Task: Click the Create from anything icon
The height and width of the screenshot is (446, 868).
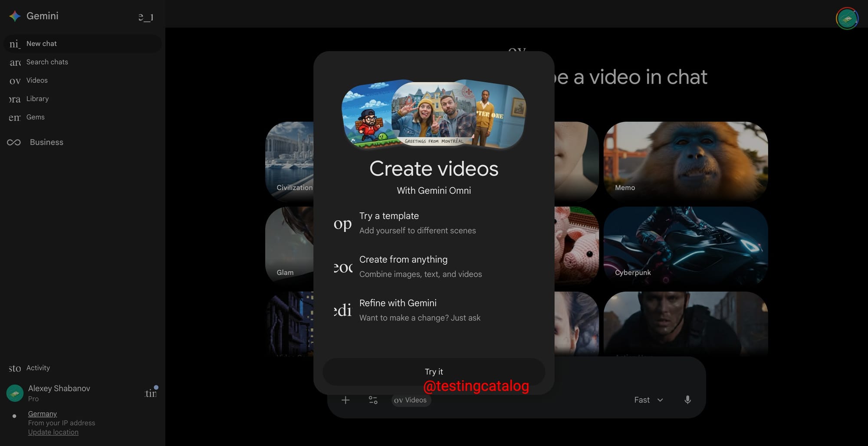Action: click(343, 268)
